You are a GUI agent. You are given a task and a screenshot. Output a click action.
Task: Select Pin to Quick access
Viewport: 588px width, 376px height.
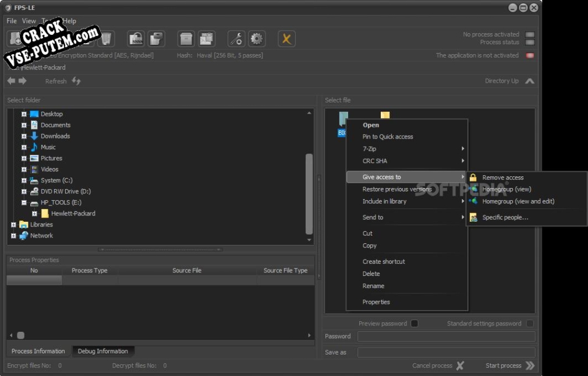(407, 137)
